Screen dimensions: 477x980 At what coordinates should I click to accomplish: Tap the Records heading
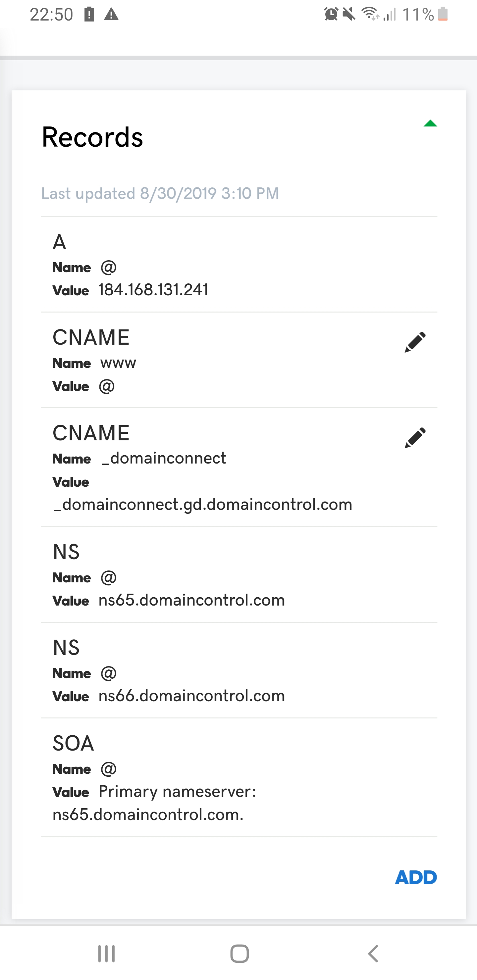(92, 137)
